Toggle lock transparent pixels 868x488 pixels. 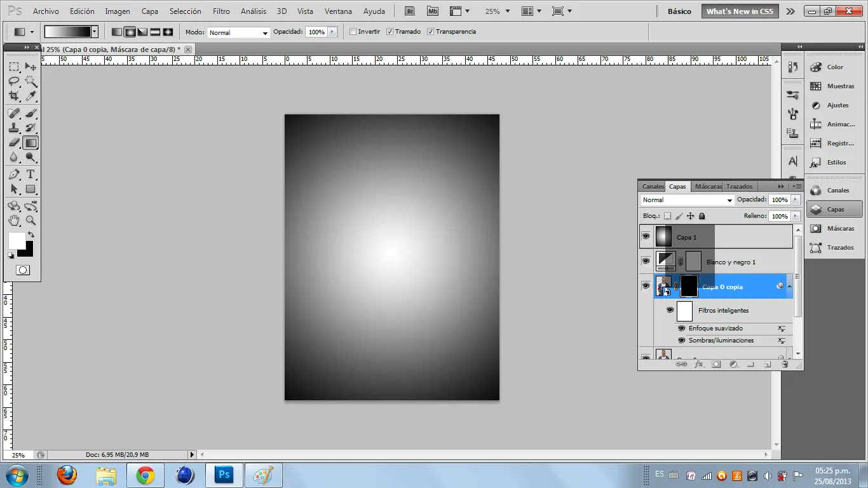667,216
